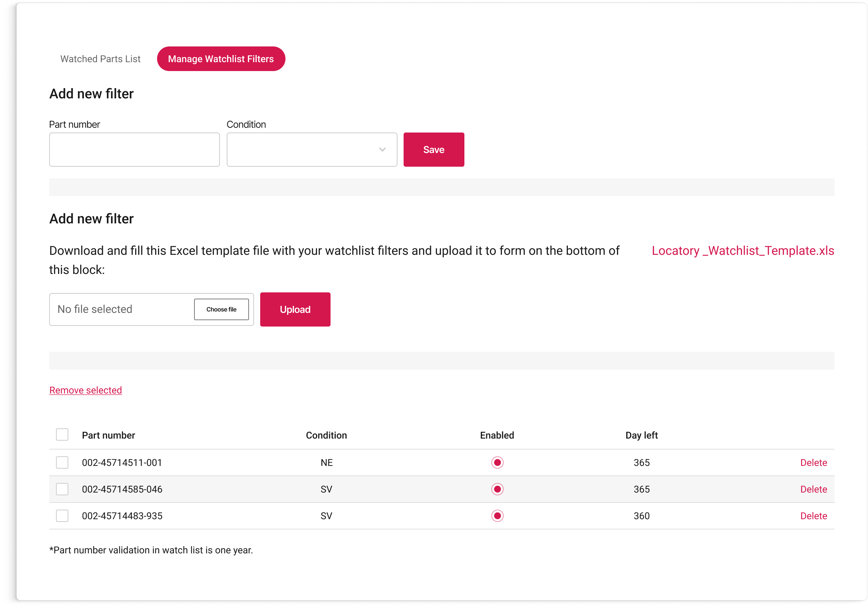Click the Part number input field
The width and height of the screenshot is (868, 608).
pyautogui.click(x=134, y=149)
